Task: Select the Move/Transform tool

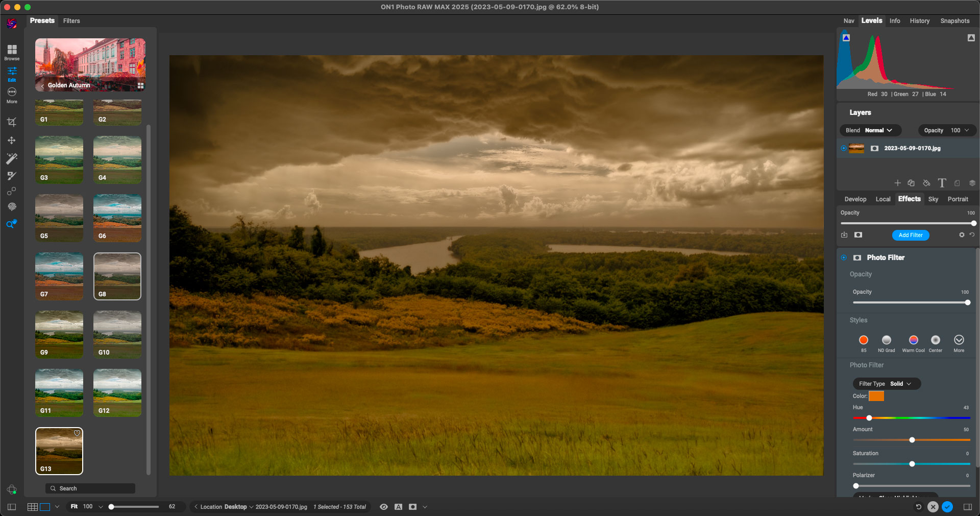Action: [11, 140]
